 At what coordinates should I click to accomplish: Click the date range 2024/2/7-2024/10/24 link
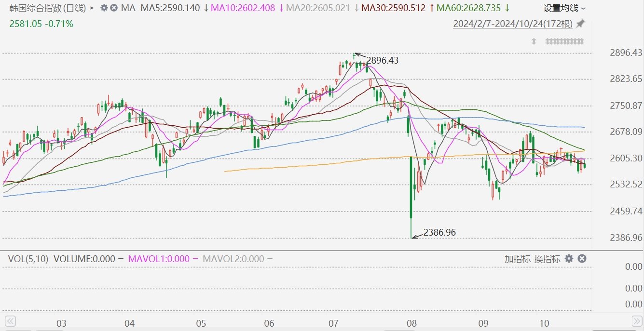pyautogui.click(x=513, y=24)
